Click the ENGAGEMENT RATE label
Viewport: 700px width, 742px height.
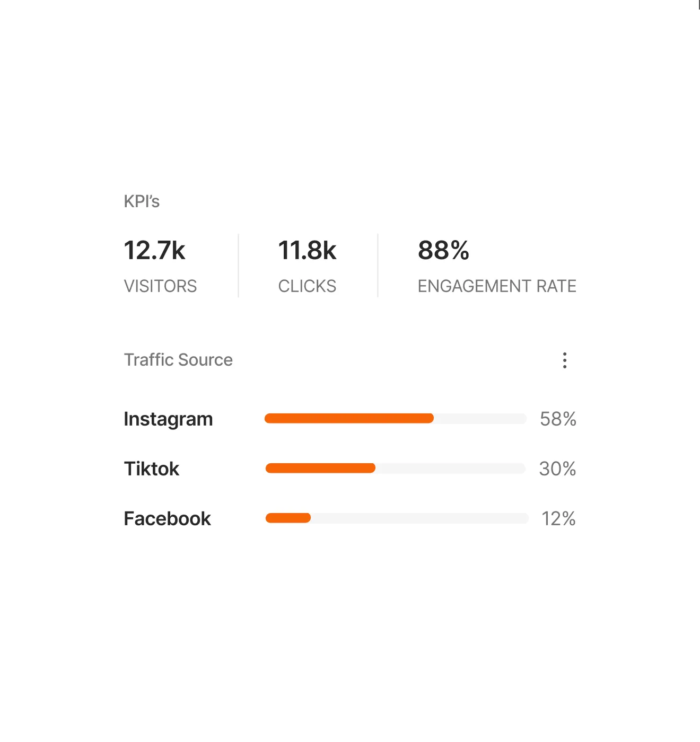tap(497, 286)
